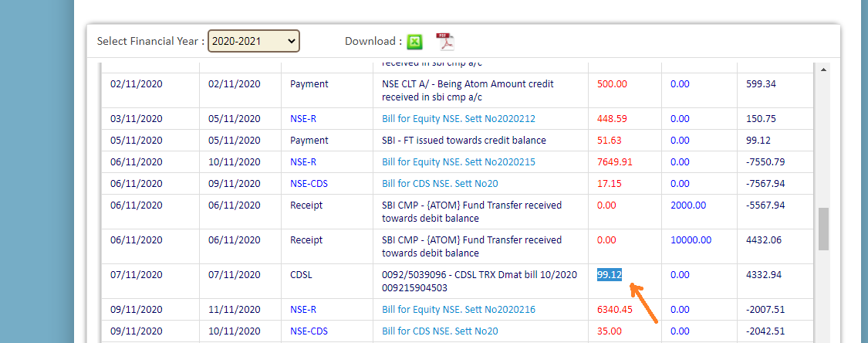Viewport: 868px width, 343px height.
Task: Click balance value -2007.51
Action: pyautogui.click(x=765, y=309)
